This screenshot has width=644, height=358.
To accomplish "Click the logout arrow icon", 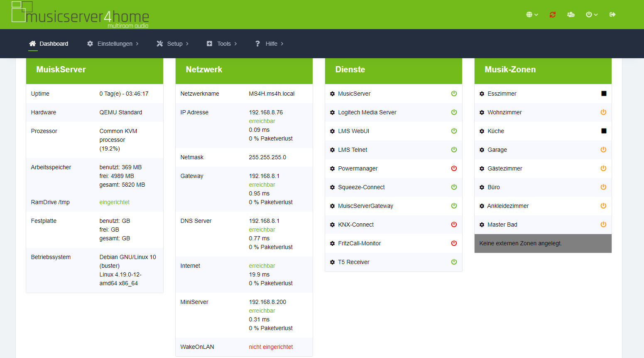I will pyautogui.click(x=612, y=15).
